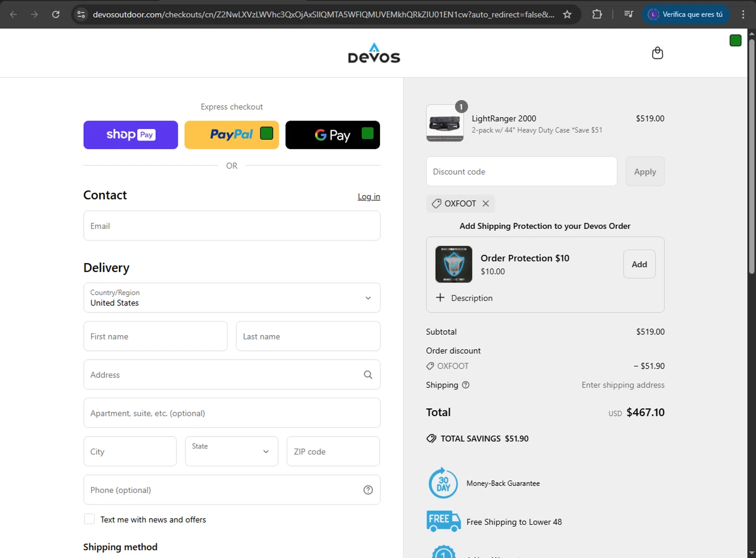This screenshot has height=558, width=756.
Task: Click the Free Shipping to Lower 48 text
Action: click(x=514, y=522)
